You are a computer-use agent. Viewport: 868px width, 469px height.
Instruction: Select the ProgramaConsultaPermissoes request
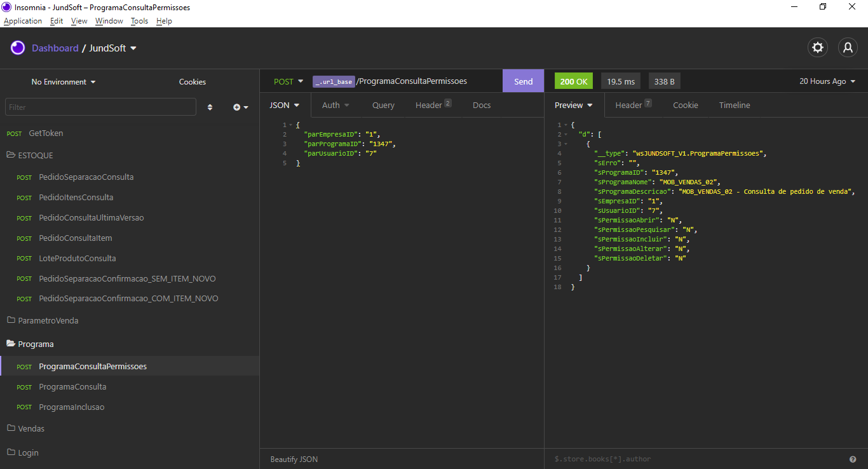[x=130, y=366]
